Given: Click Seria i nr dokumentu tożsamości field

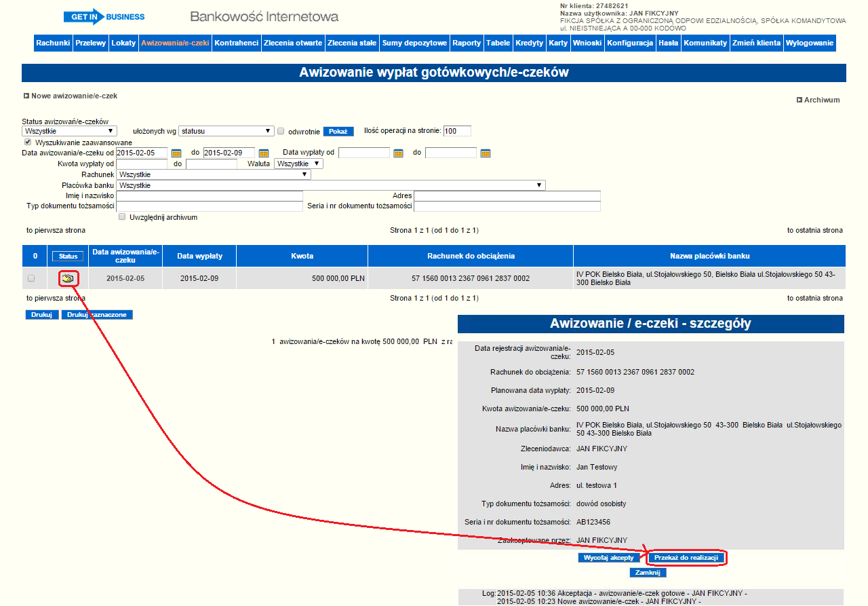Looking at the screenshot, I should point(507,206).
